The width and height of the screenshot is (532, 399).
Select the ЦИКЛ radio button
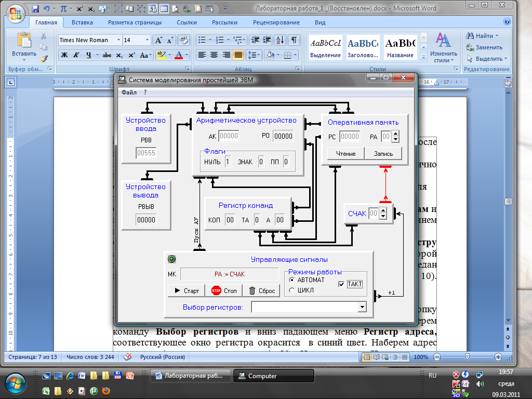pyautogui.click(x=291, y=290)
